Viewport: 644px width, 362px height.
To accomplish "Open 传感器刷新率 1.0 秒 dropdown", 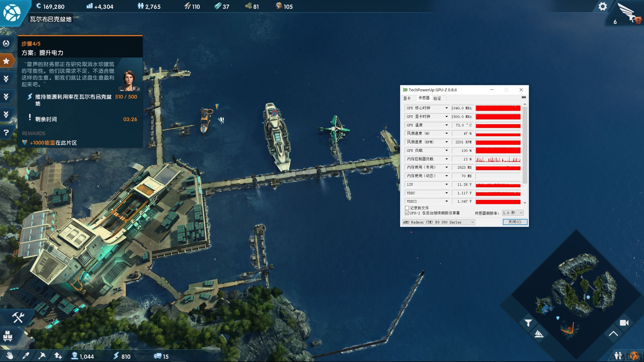I will (513, 213).
